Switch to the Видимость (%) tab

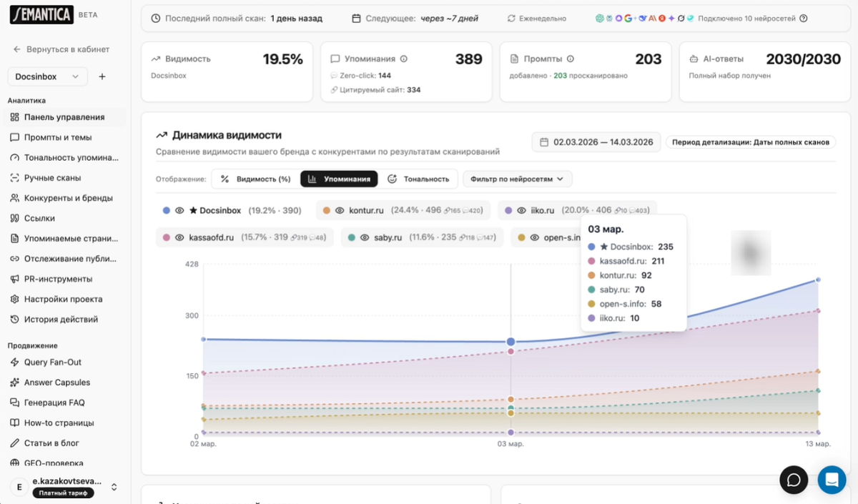coord(255,179)
